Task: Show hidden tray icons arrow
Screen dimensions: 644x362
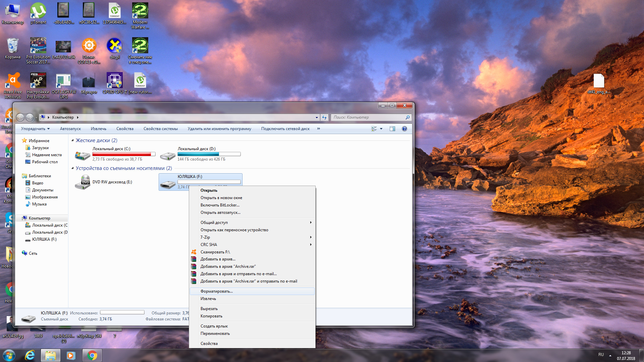Action: click(610, 355)
